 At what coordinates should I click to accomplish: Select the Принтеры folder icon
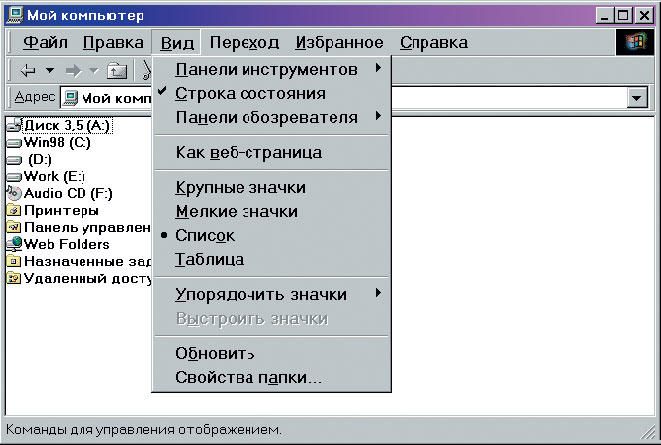click(x=13, y=210)
